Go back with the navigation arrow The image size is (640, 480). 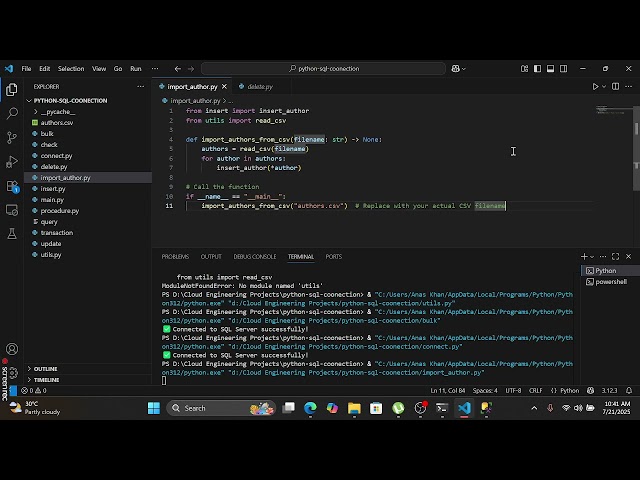pos(178,69)
